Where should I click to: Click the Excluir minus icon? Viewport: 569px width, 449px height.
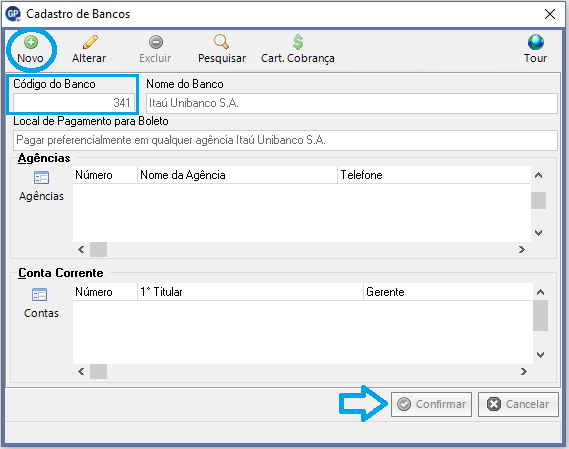coord(156,42)
